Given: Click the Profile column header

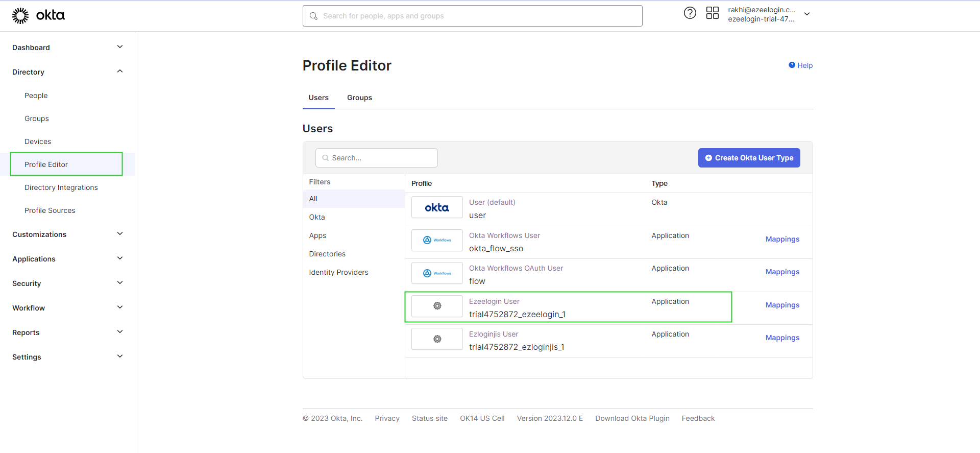Looking at the screenshot, I should click(422, 183).
